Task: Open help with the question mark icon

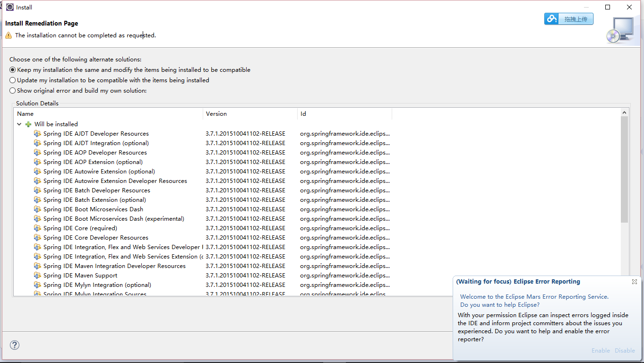Action: pos(15,345)
